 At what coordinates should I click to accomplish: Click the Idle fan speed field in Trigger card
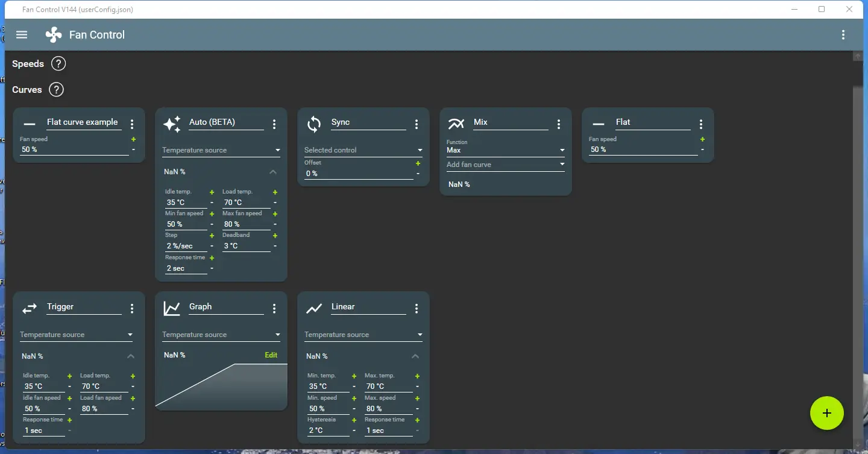pyautogui.click(x=43, y=409)
